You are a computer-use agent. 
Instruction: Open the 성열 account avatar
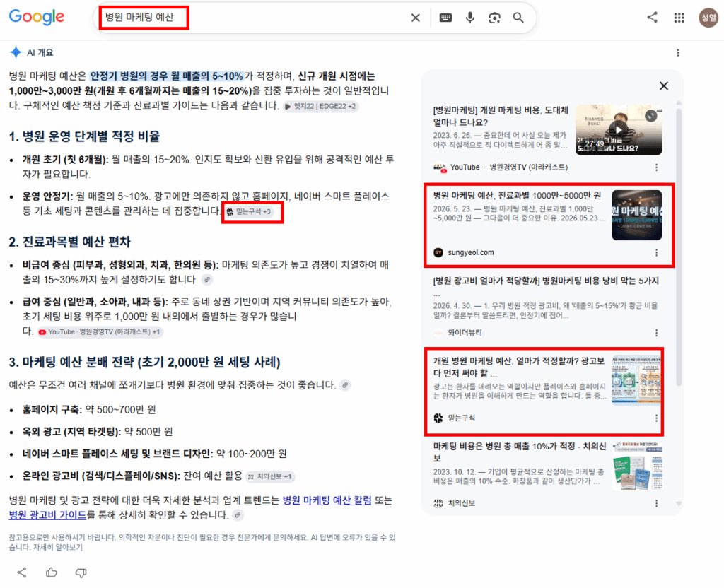(x=708, y=18)
